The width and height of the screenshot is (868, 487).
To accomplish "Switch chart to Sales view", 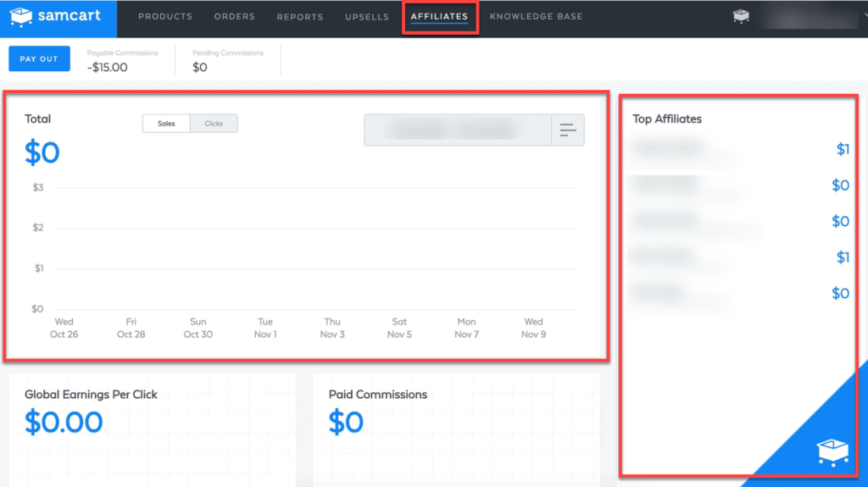I will (x=166, y=124).
